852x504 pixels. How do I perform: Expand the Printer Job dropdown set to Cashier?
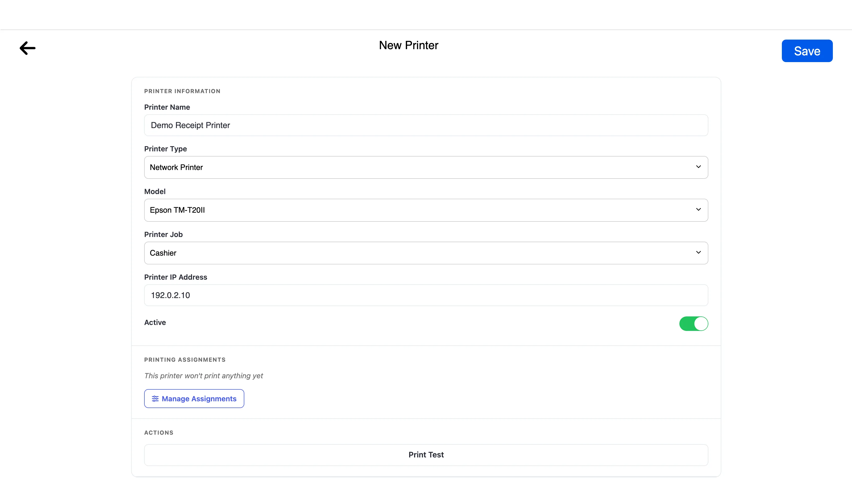point(426,253)
